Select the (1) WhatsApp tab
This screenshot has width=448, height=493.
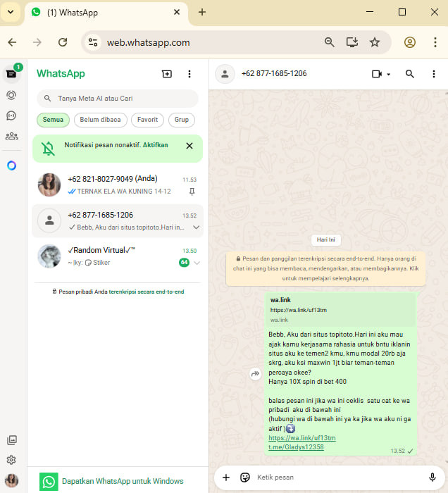coord(106,13)
